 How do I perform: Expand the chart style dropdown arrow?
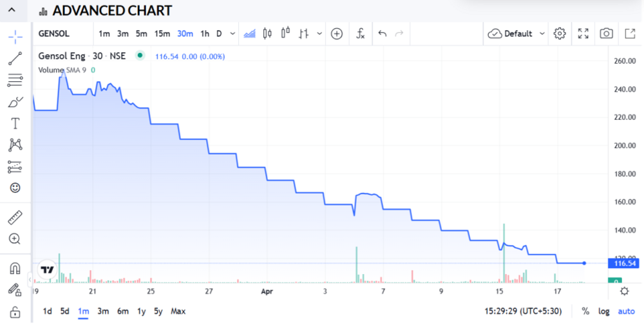pyautogui.click(x=320, y=34)
